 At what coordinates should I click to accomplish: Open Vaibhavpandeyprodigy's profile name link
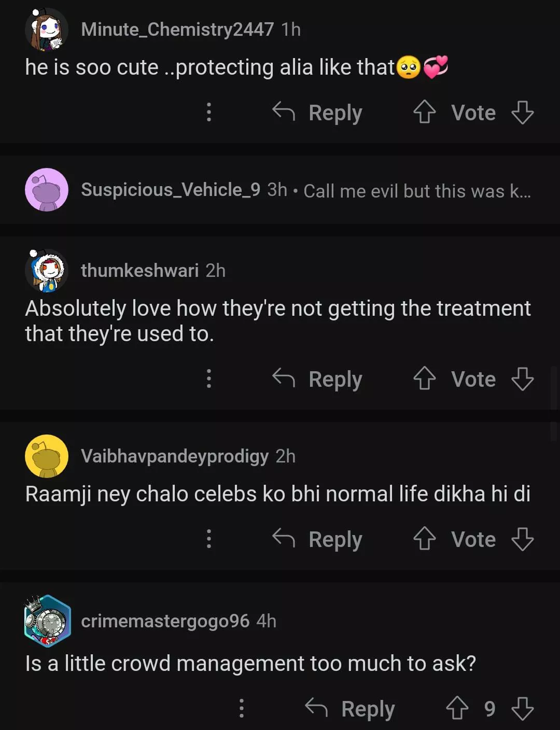pos(175,456)
